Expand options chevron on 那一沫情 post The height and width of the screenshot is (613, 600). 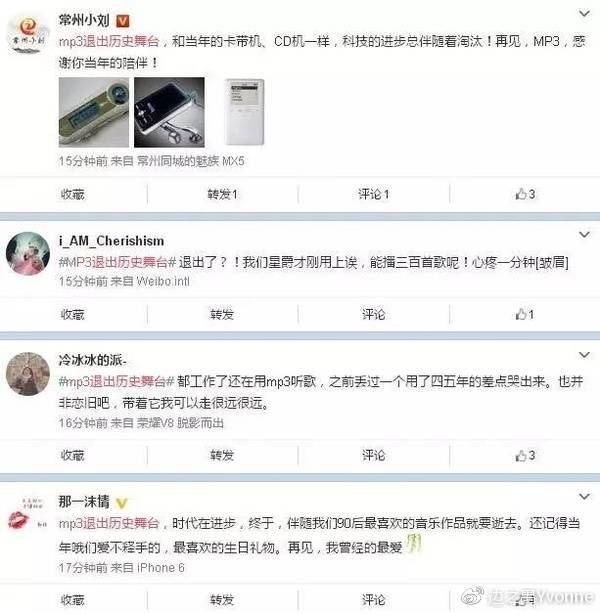click(x=584, y=496)
